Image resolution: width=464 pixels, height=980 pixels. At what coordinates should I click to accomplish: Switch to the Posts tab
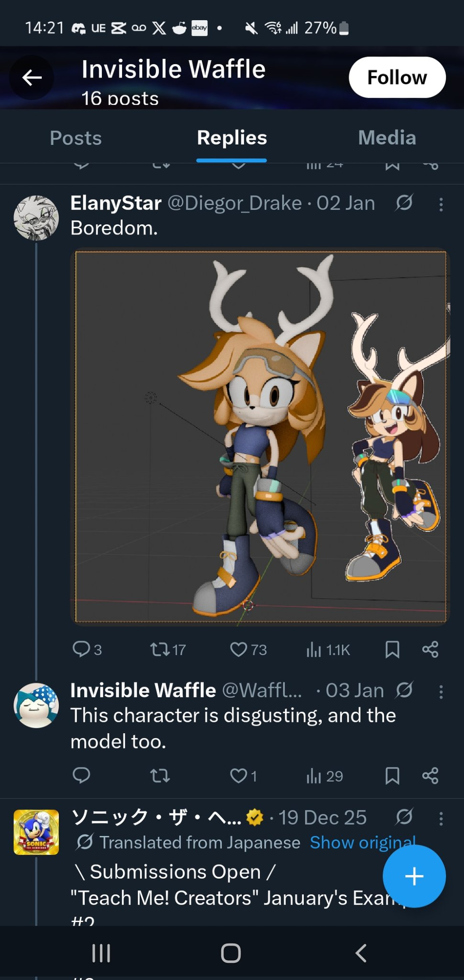pyautogui.click(x=75, y=138)
